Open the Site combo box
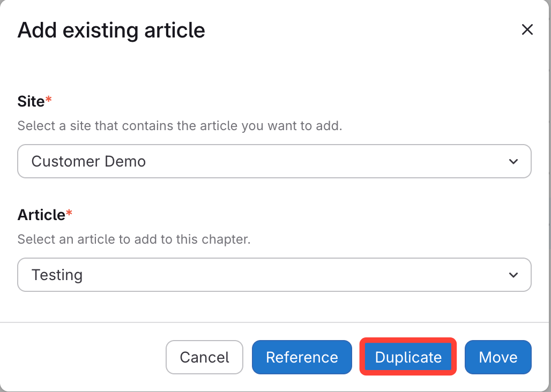This screenshot has height=392, width=551. [x=274, y=161]
